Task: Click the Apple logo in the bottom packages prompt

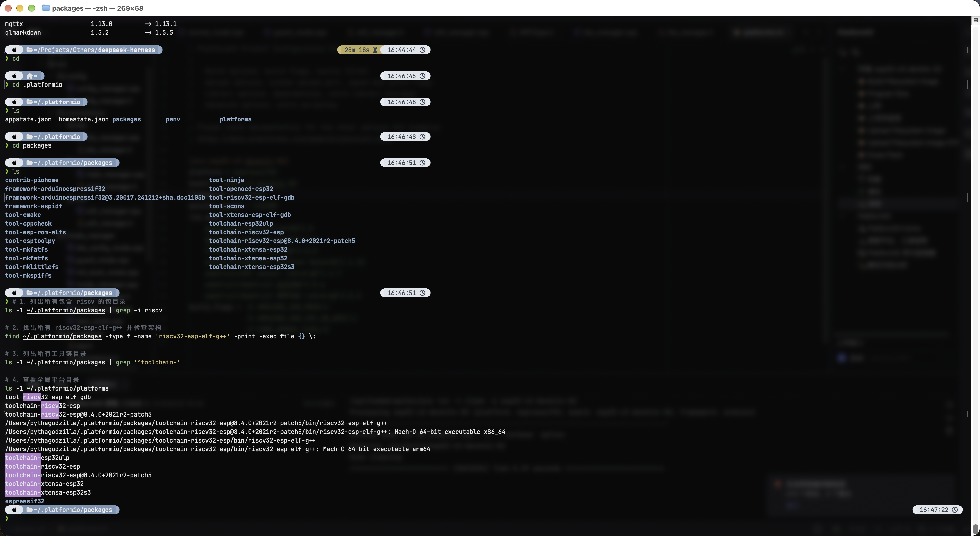Action: 15,510
